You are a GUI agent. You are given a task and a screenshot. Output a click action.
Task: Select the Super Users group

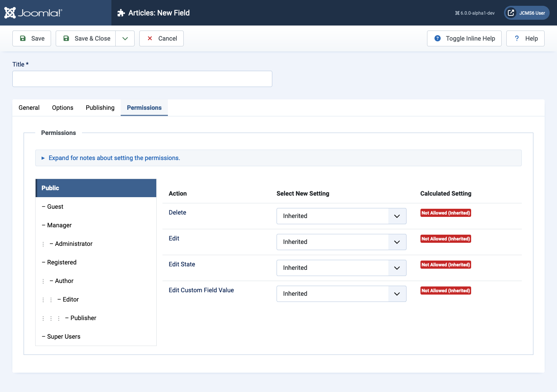(x=64, y=336)
